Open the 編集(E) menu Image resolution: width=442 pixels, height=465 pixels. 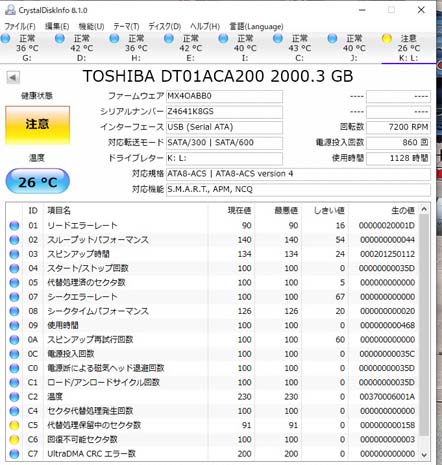click(57, 26)
